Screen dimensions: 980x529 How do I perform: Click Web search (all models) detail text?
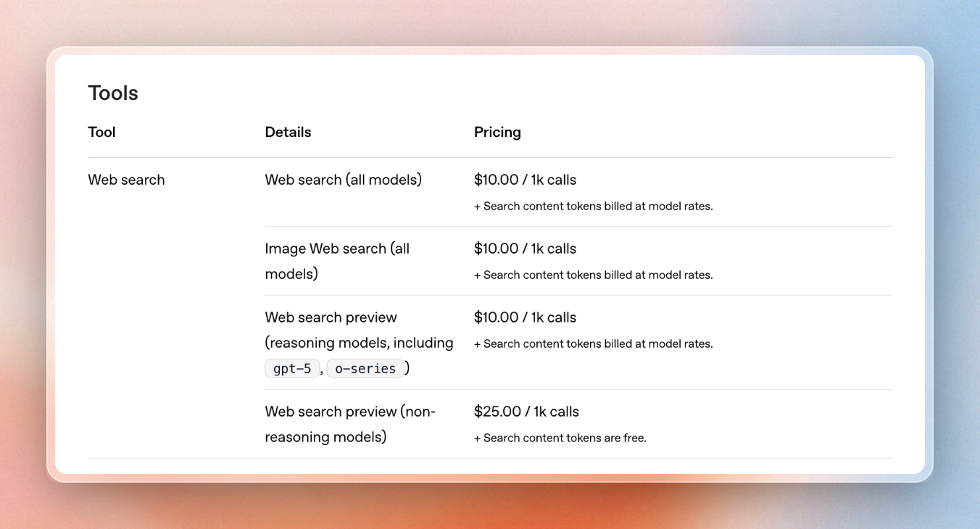(343, 180)
